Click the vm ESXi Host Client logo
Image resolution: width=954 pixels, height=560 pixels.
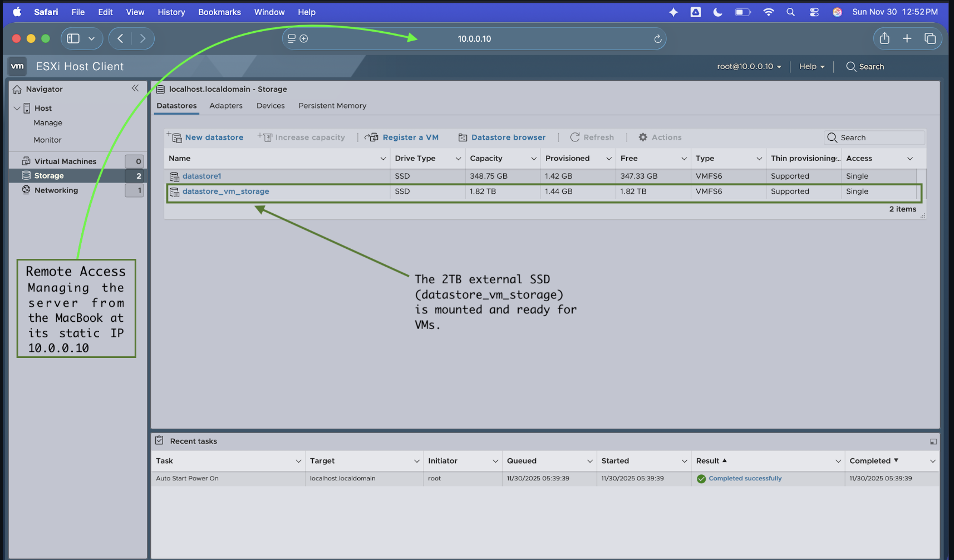(x=17, y=66)
